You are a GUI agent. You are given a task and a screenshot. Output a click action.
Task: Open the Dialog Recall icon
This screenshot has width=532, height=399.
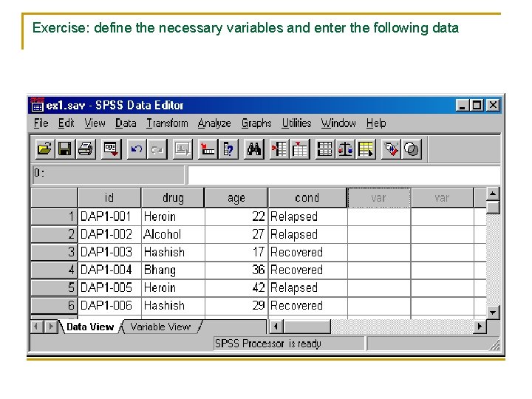click(112, 149)
